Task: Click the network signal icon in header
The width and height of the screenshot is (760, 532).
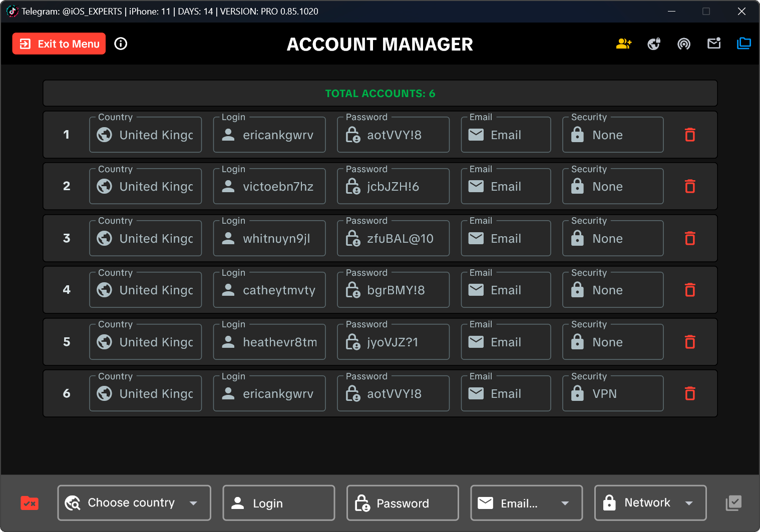Action: [684, 44]
